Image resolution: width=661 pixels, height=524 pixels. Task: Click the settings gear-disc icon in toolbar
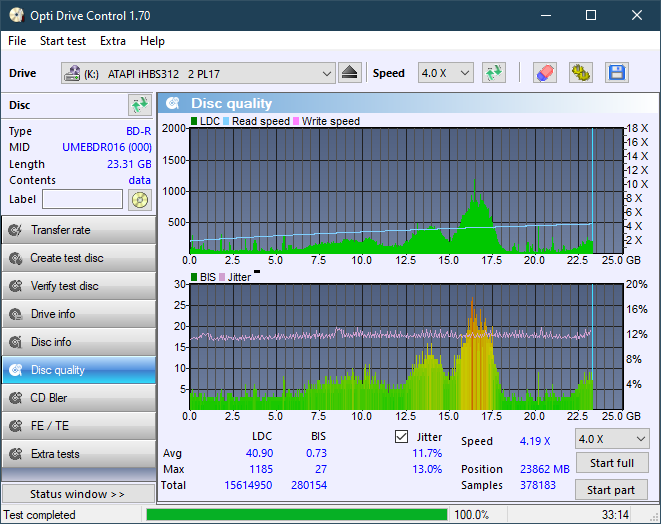click(580, 73)
